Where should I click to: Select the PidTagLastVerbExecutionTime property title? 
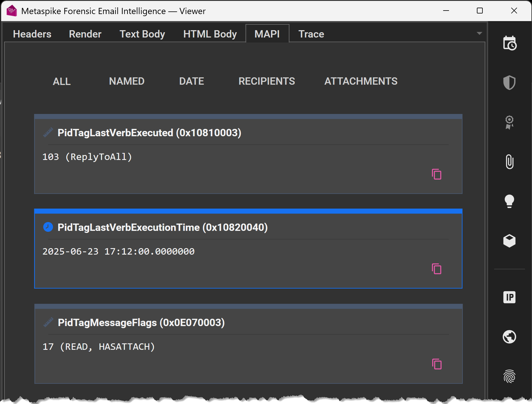pyautogui.click(x=162, y=227)
